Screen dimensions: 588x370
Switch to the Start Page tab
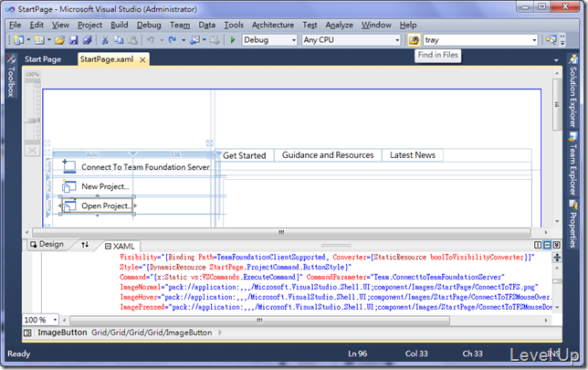tap(43, 59)
